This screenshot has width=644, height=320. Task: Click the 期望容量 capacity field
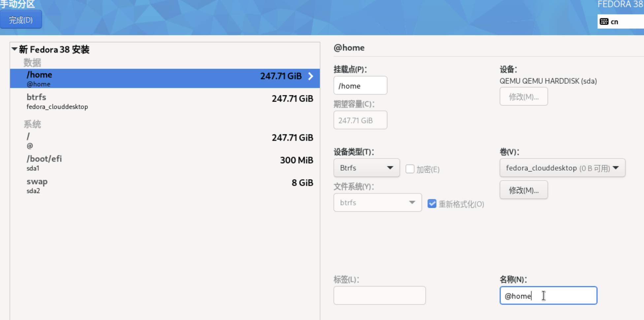click(360, 120)
